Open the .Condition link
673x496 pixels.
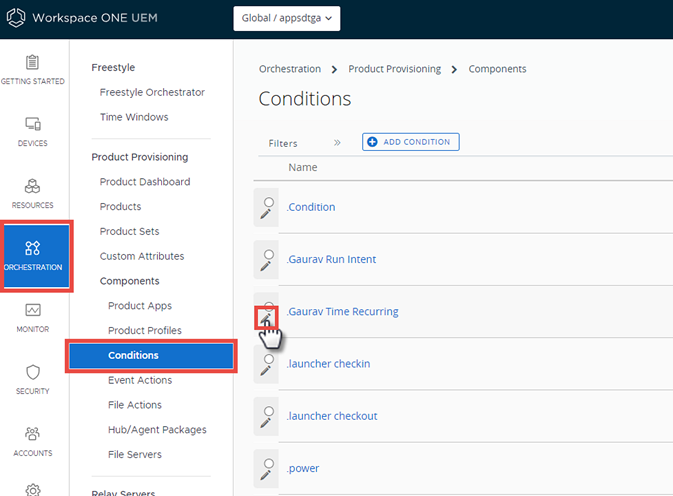(x=311, y=207)
